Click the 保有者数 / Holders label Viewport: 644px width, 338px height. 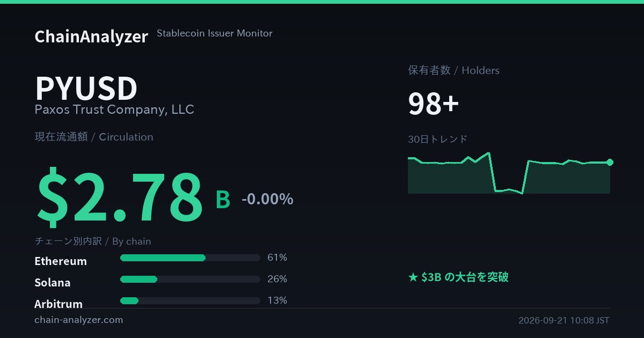tap(453, 70)
